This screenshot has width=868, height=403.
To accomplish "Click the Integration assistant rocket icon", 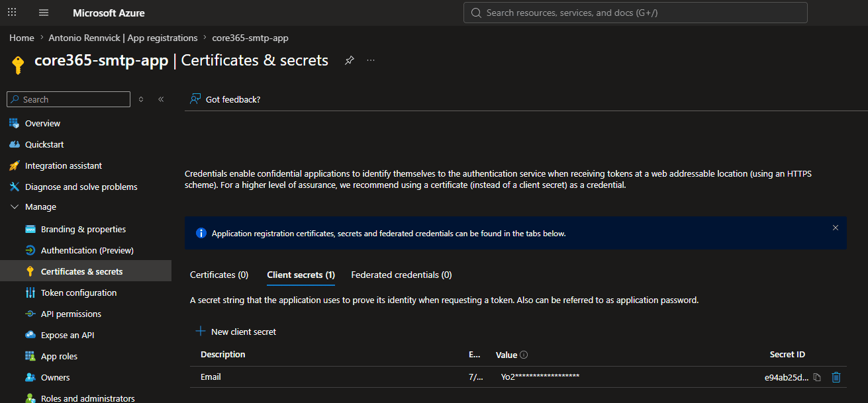I will (14, 165).
